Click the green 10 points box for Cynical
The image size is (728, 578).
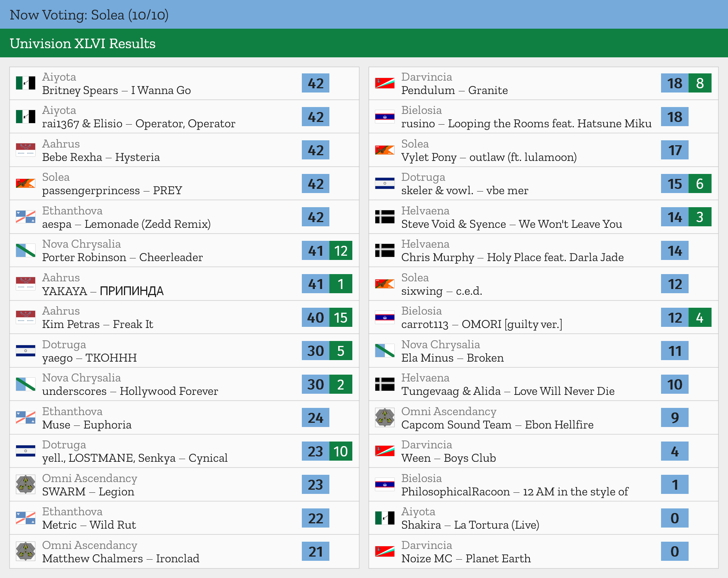[341, 451]
